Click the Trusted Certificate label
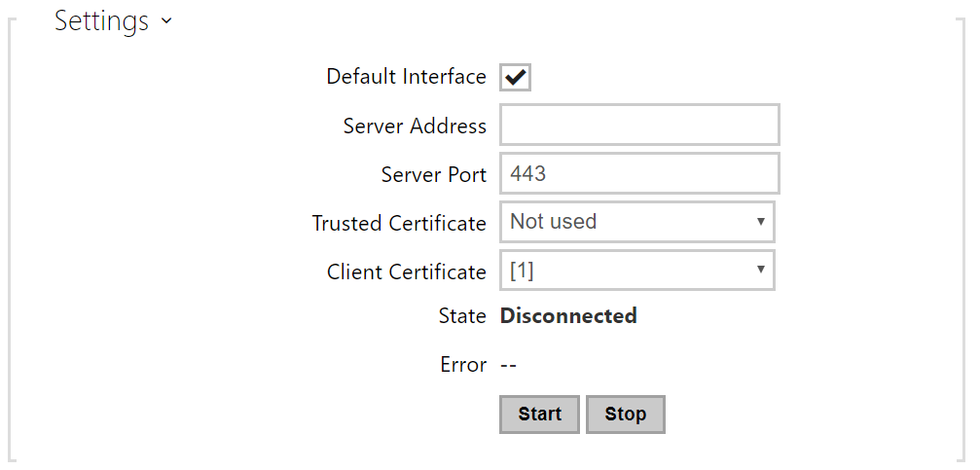The width and height of the screenshot is (980, 470). pos(399,224)
